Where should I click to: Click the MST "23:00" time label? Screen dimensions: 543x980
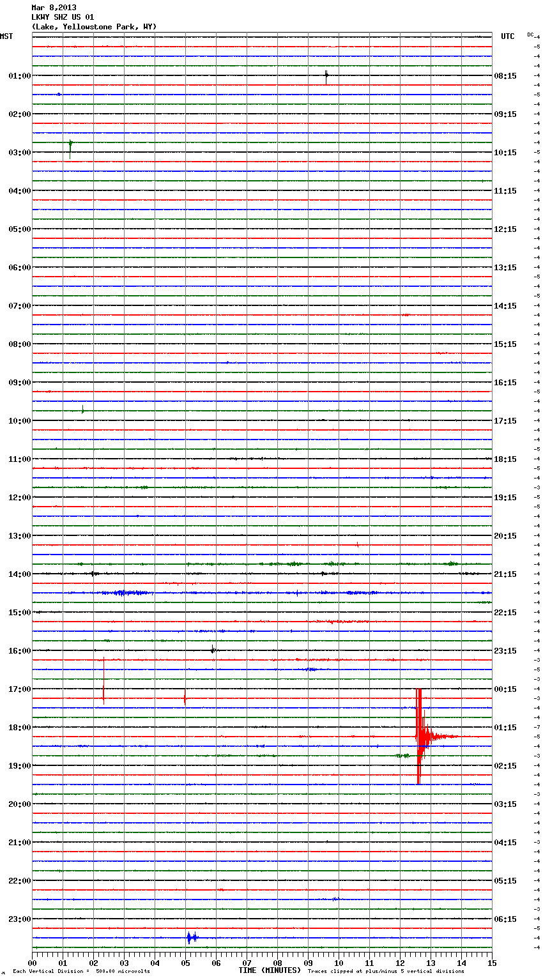20,919
